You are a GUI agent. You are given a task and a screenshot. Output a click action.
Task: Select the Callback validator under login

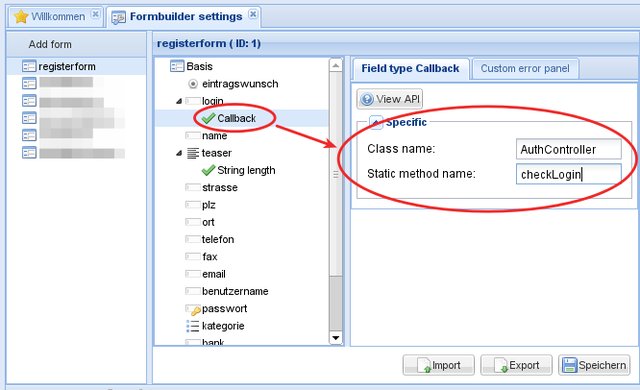pos(236,118)
